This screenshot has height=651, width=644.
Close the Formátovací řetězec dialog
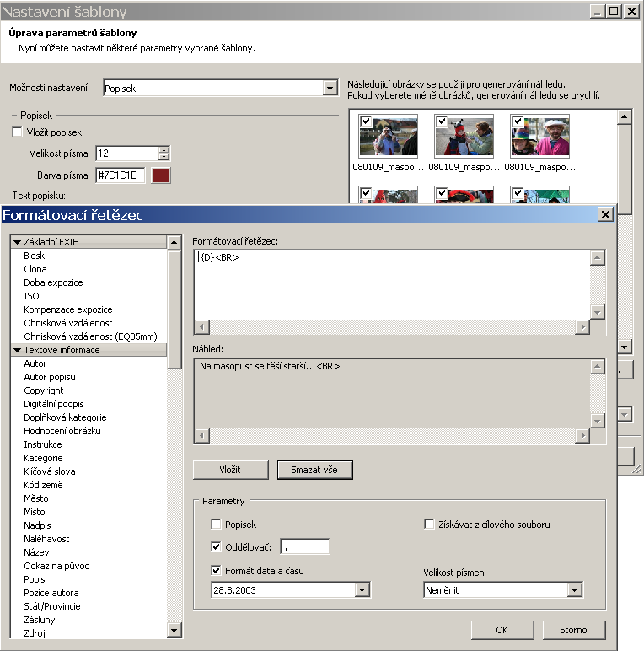click(604, 215)
